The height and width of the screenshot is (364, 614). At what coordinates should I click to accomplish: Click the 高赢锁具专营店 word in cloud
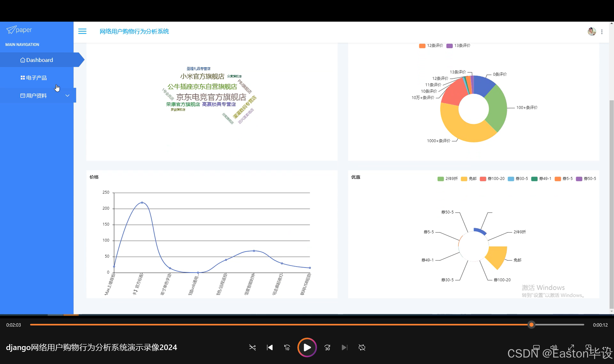pyautogui.click(x=219, y=104)
